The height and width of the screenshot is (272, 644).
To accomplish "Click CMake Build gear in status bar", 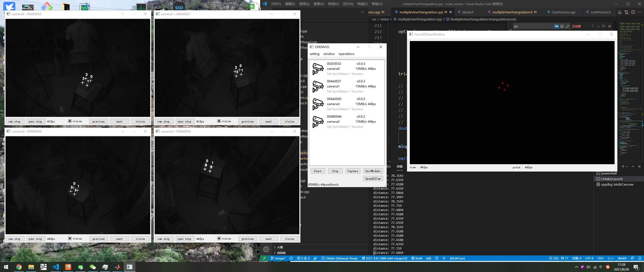I will coord(417,258).
